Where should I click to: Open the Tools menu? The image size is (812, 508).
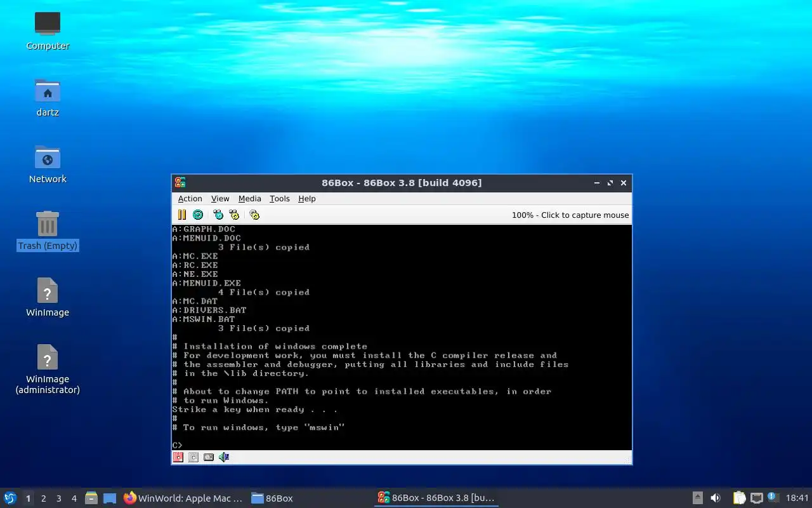[279, 199]
